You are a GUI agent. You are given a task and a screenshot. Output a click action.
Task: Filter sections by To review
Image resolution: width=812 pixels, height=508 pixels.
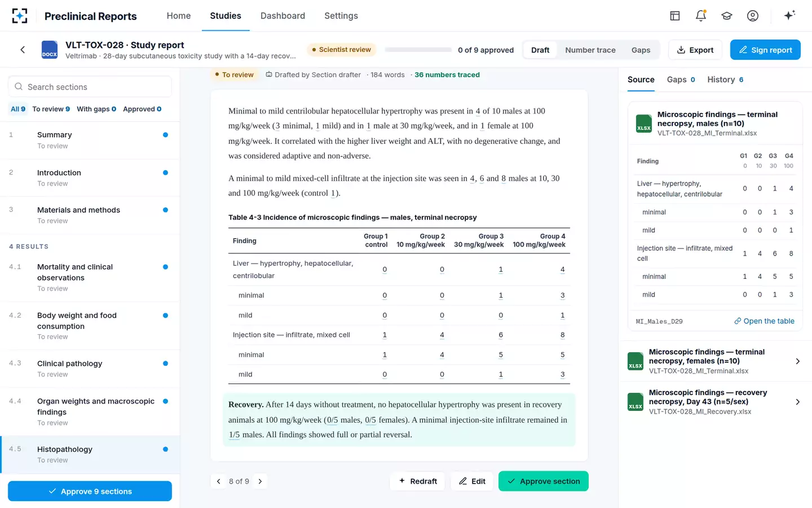click(51, 109)
